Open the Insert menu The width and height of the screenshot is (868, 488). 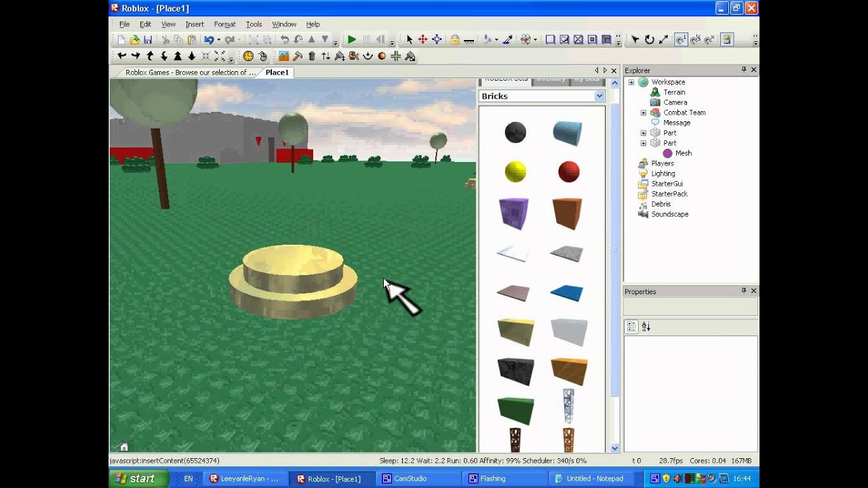click(x=195, y=24)
